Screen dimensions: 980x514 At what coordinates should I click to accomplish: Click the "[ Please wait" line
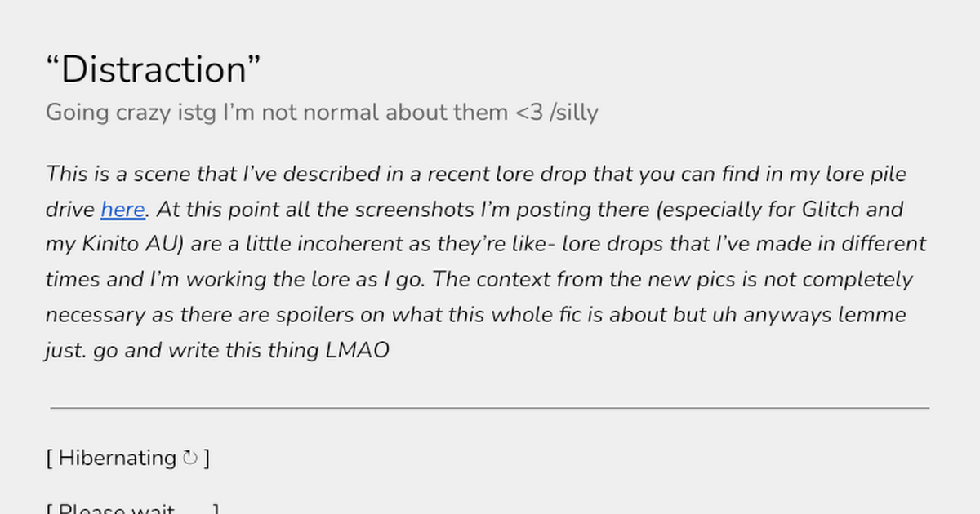pos(132,509)
